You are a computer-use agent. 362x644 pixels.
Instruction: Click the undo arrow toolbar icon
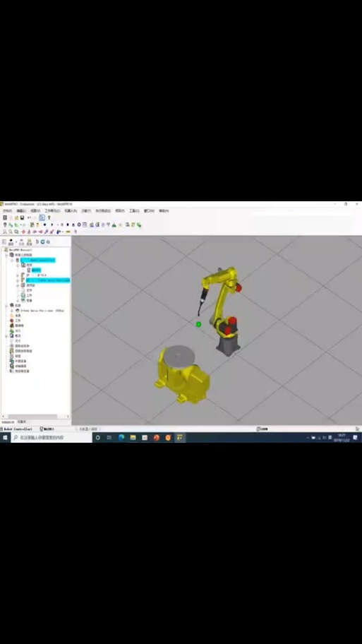pos(29,217)
